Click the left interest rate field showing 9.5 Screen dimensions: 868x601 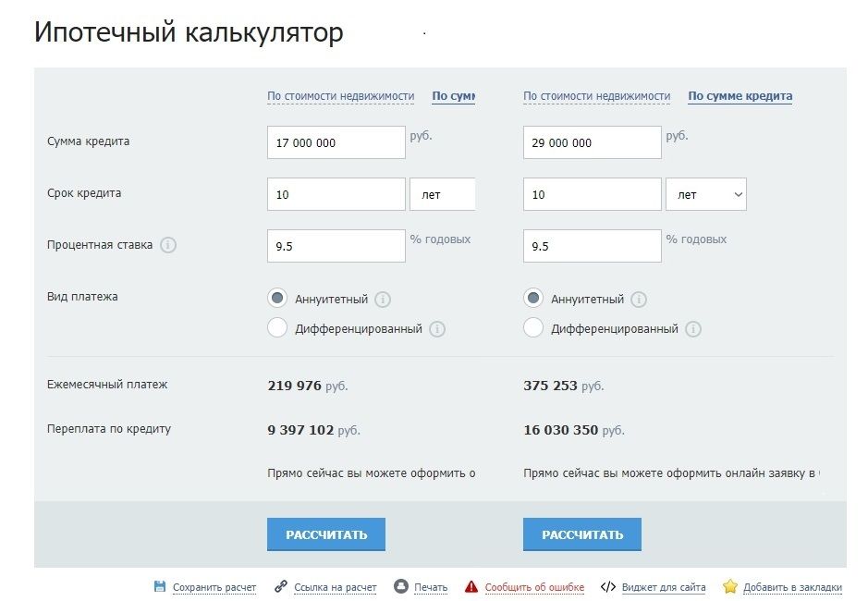336,246
